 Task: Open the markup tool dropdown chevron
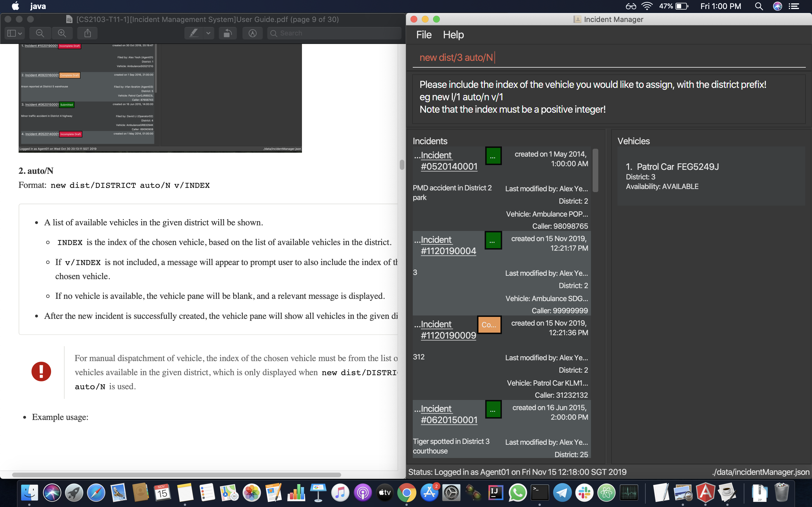[208, 33]
